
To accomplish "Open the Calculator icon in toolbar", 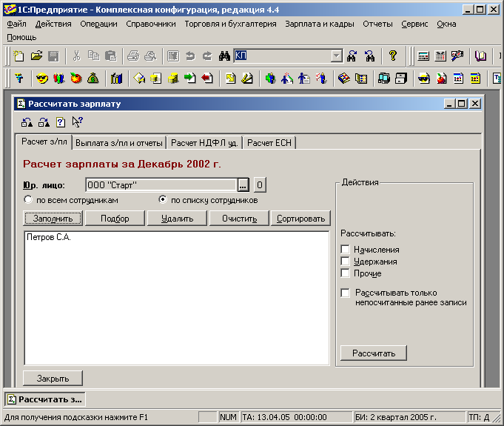I will [x=423, y=56].
